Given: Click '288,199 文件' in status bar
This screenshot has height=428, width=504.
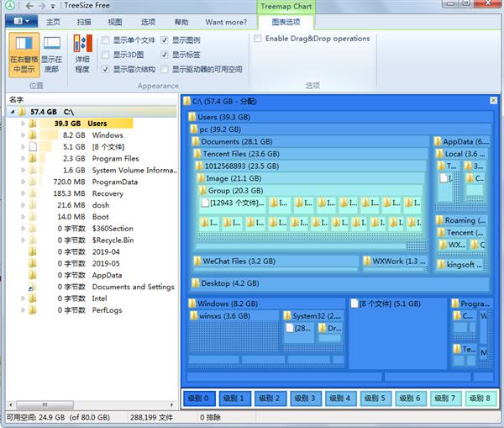Looking at the screenshot, I should tap(151, 417).
